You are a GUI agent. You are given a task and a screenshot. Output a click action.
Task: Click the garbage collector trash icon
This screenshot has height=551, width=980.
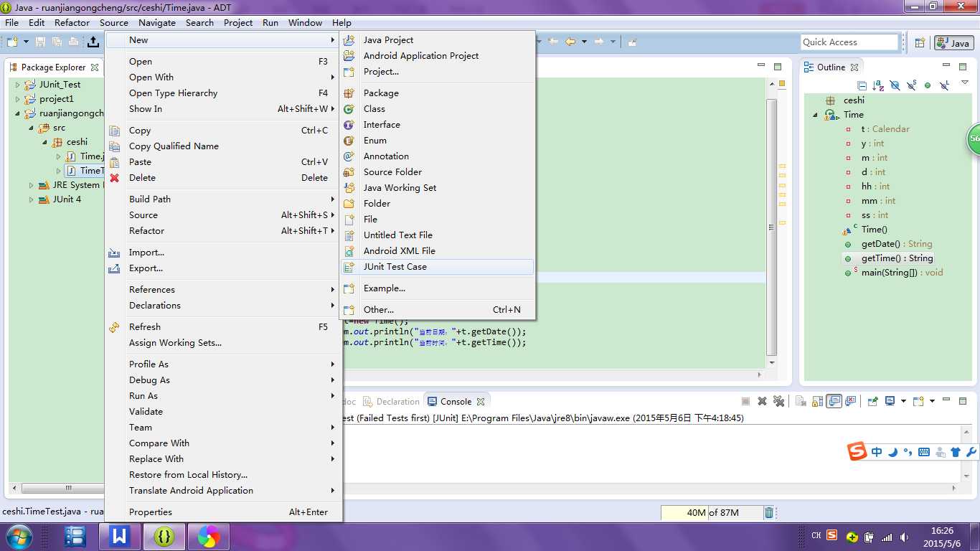pyautogui.click(x=769, y=513)
